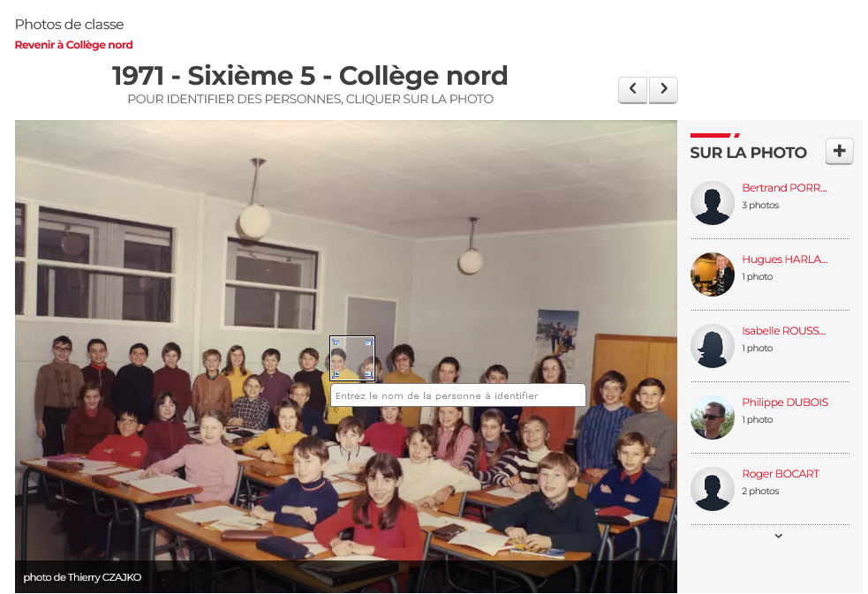868x594 pixels.
Task: Click Roger BOCART silhouette avatar
Action: pyautogui.click(x=713, y=489)
